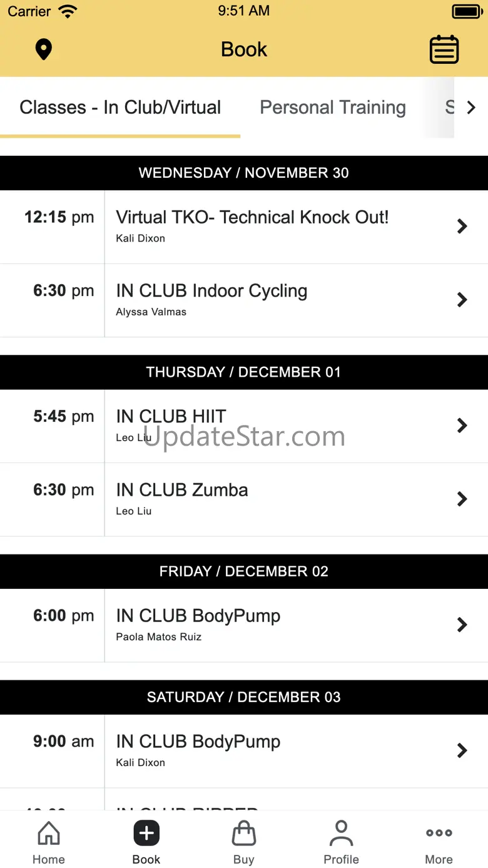Viewport: 488px width, 868px height.
Task: Tap the battery indicator icon
Action: pyautogui.click(x=467, y=11)
